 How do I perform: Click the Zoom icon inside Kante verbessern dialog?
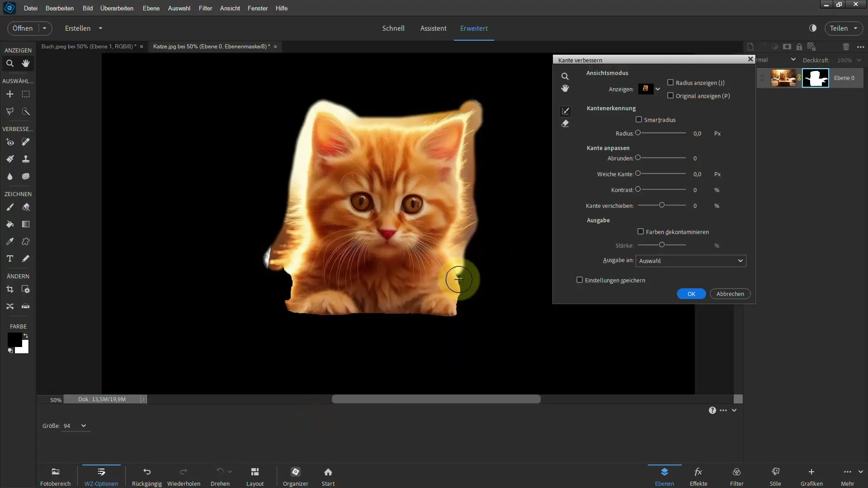tap(565, 76)
